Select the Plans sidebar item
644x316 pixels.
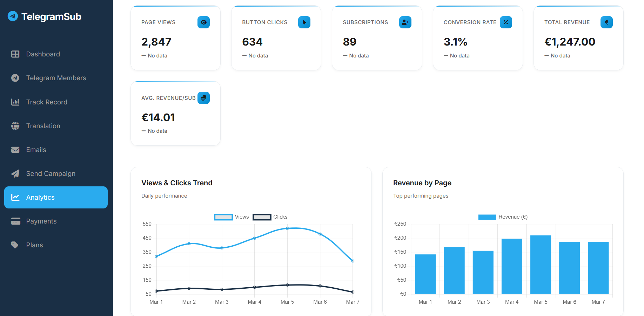click(34, 245)
